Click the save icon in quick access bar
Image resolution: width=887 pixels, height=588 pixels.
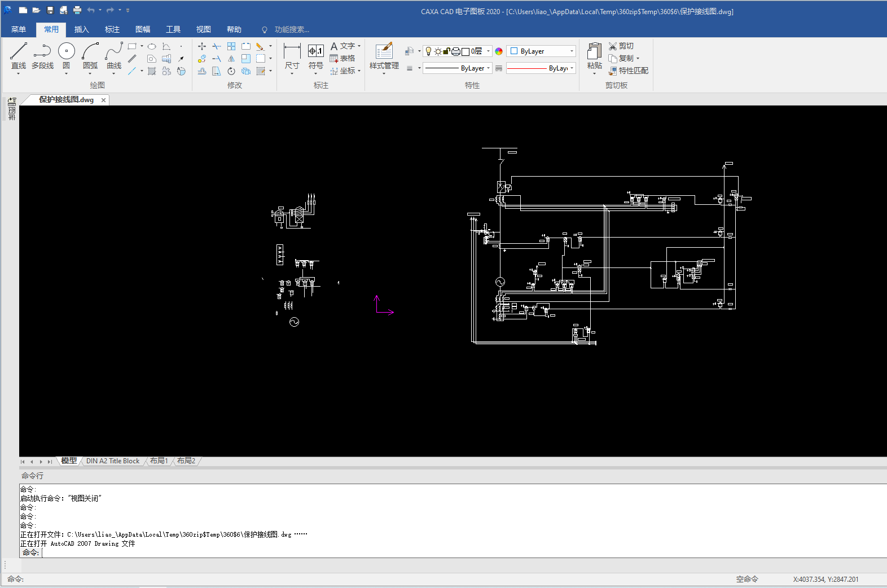click(x=50, y=10)
